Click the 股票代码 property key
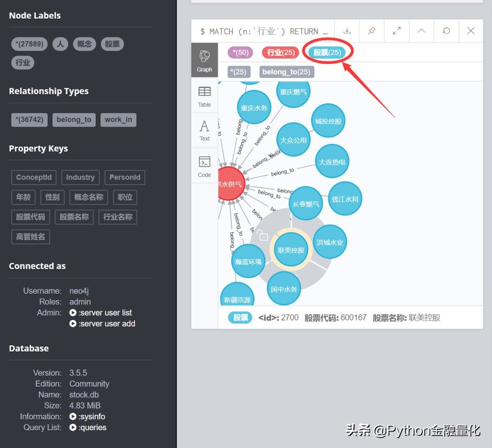 31,217
